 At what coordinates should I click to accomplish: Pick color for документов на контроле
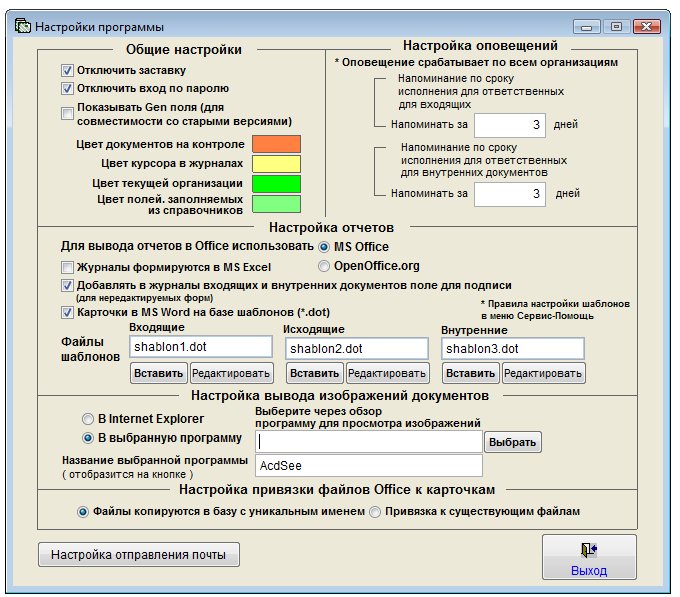(x=277, y=144)
